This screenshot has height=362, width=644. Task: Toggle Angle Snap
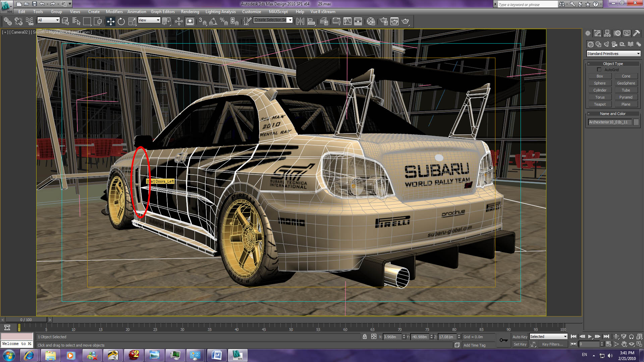213,21
